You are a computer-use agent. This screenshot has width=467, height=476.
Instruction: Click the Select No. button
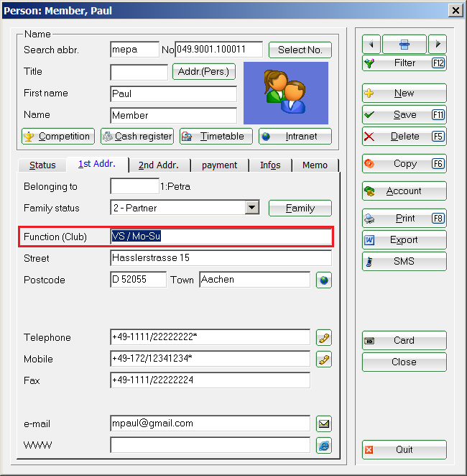[x=300, y=50]
